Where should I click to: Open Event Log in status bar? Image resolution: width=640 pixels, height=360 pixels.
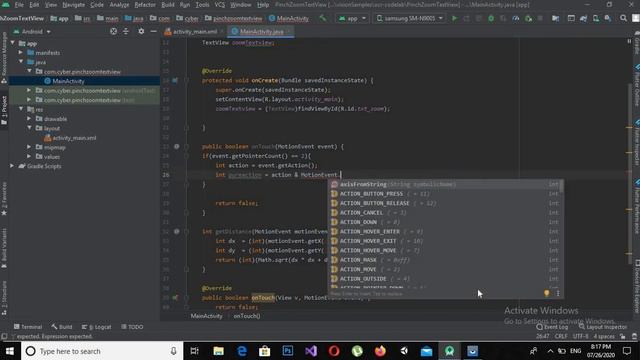tap(552, 327)
